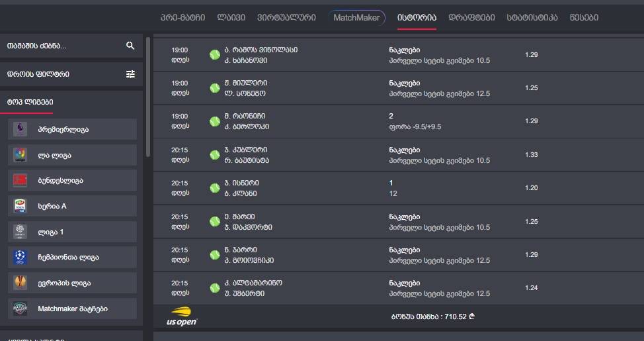Click odds 1.20 for ისნერი match
The width and height of the screenshot is (644, 341).
tap(531, 187)
